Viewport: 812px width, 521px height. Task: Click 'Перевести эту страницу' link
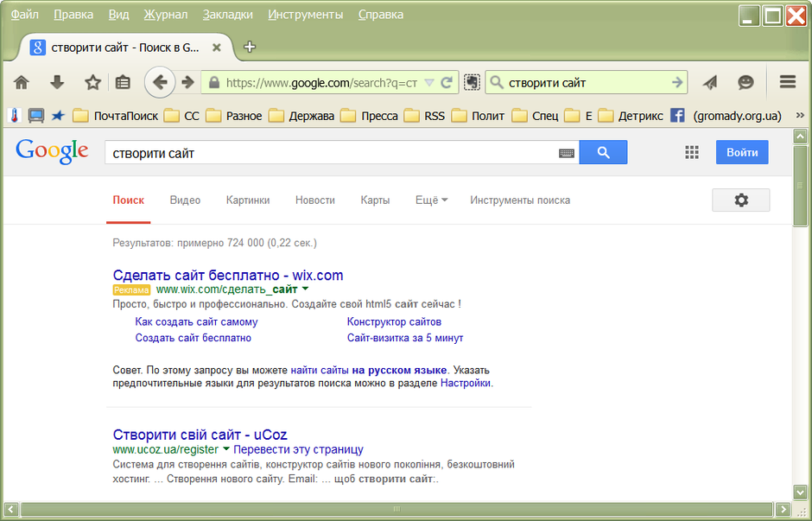pos(298,449)
